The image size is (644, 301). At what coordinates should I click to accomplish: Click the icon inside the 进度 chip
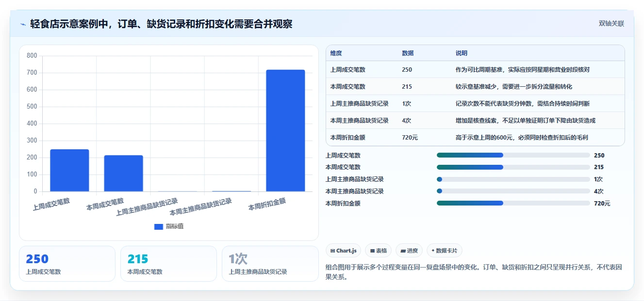(403, 251)
